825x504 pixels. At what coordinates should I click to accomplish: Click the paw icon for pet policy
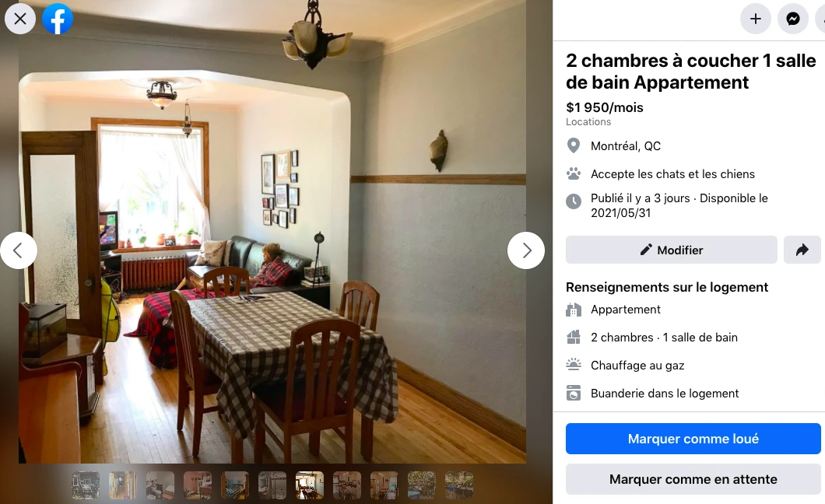click(x=574, y=173)
